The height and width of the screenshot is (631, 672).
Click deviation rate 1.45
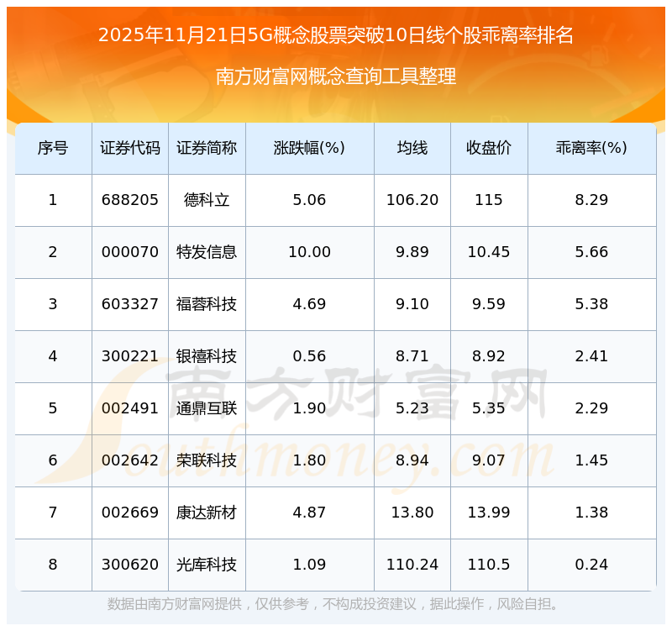coord(591,460)
